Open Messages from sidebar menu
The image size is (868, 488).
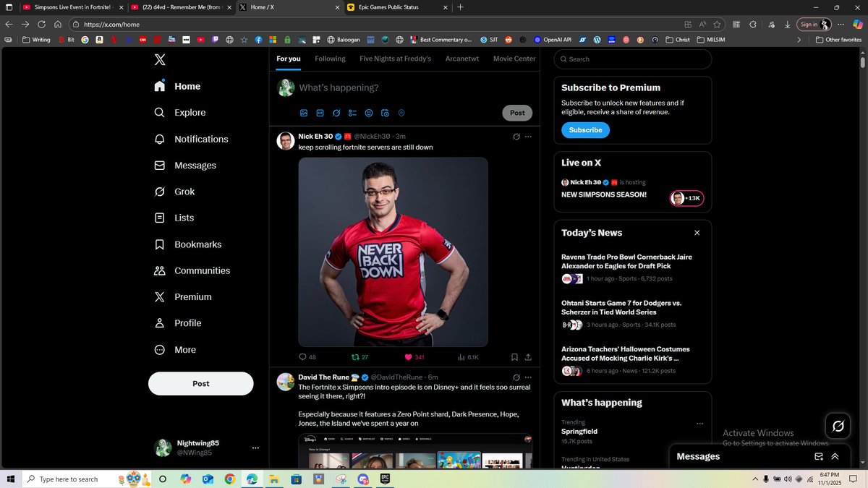(185, 166)
